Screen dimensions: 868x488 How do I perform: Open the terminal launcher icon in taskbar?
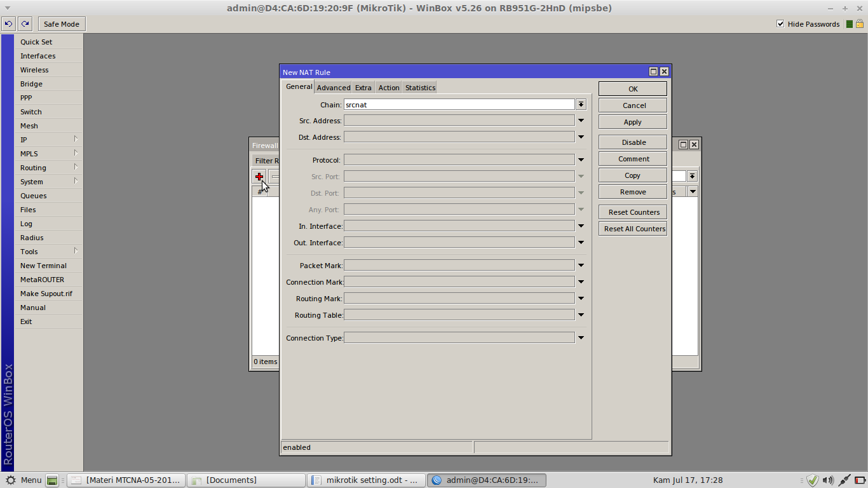[x=53, y=480]
